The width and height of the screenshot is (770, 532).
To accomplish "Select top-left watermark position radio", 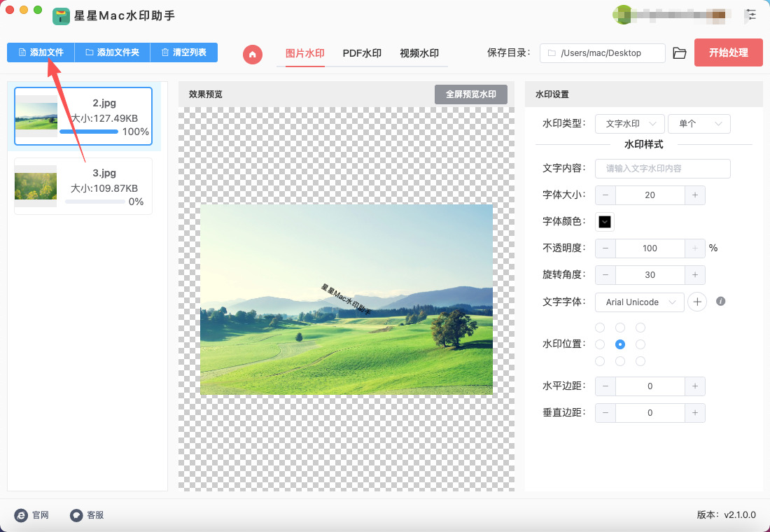I will [600, 328].
